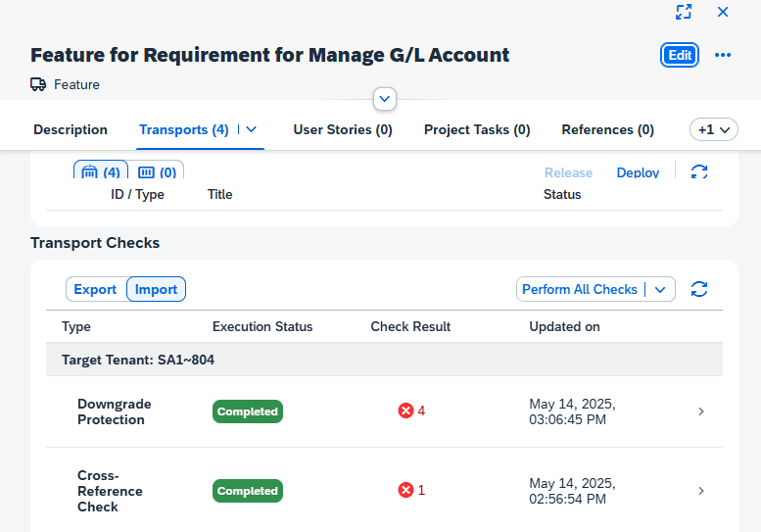761x532 pixels.
Task: Open Perform All Checks dropdown arrow
Action: 659,290
